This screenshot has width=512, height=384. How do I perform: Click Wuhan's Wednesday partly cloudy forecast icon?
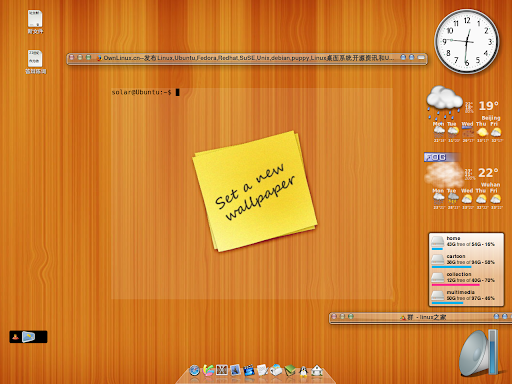click(x=467, y=199)
